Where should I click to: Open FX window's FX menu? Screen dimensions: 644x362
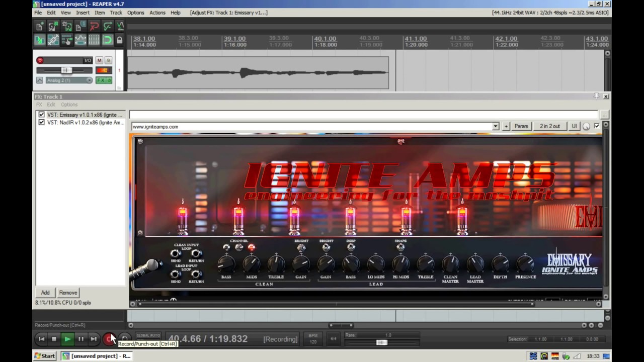39,105
